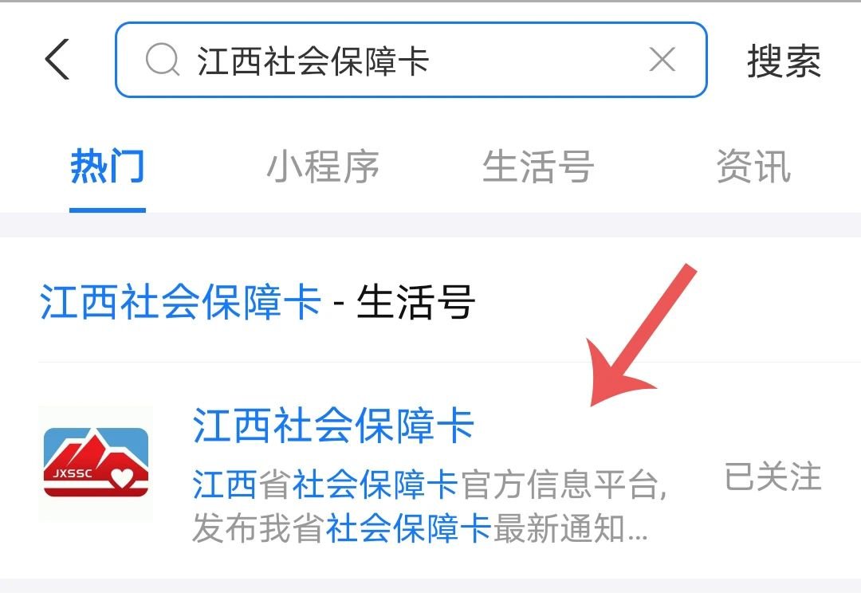Click the black 生活号 label in section header

(415, 301)
